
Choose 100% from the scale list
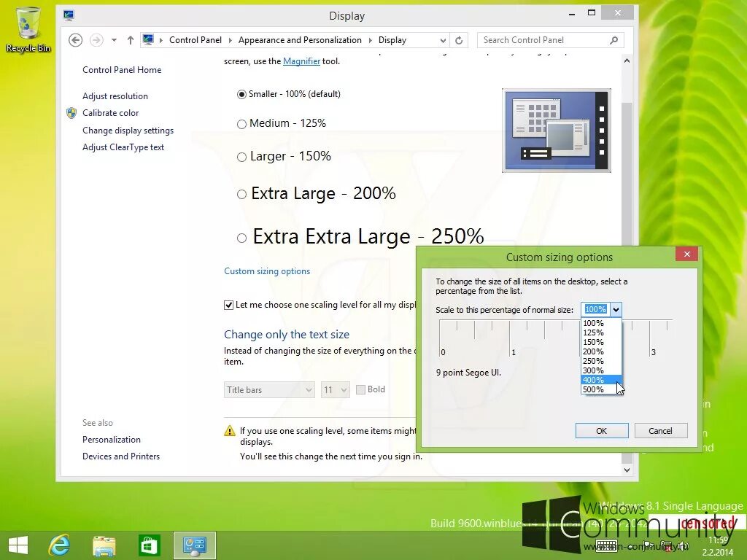601,323
